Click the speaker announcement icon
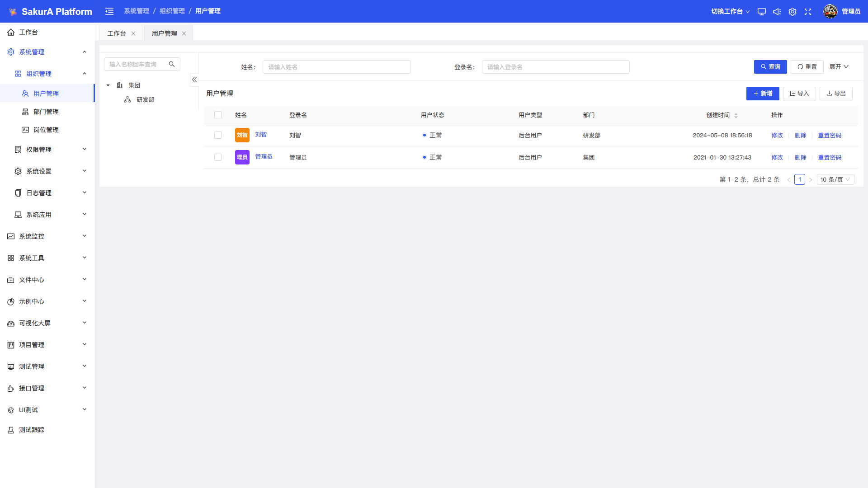This screenshot has height=488, width=868. pos(777,12)
